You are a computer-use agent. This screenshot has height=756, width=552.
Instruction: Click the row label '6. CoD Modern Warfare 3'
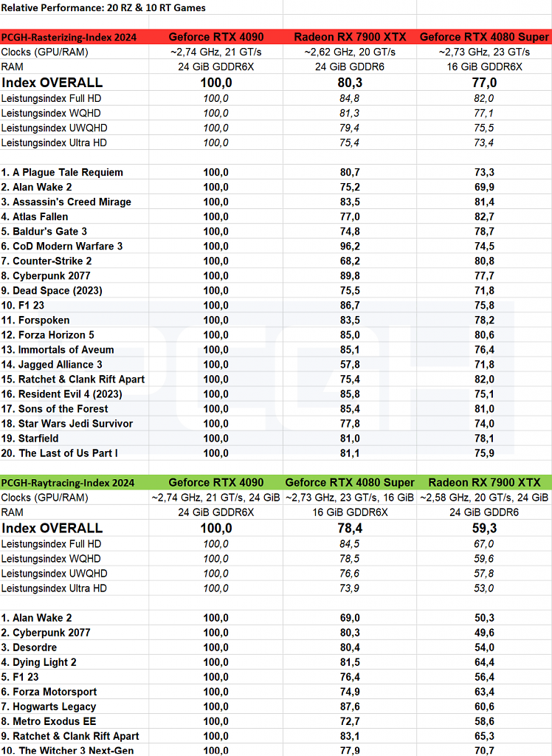click(62, 247)
